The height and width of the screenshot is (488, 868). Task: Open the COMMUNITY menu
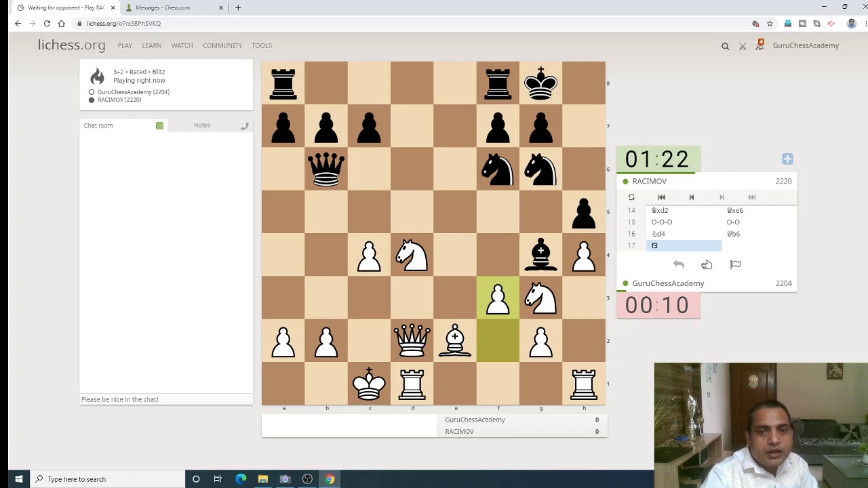[x=222, y=45]
